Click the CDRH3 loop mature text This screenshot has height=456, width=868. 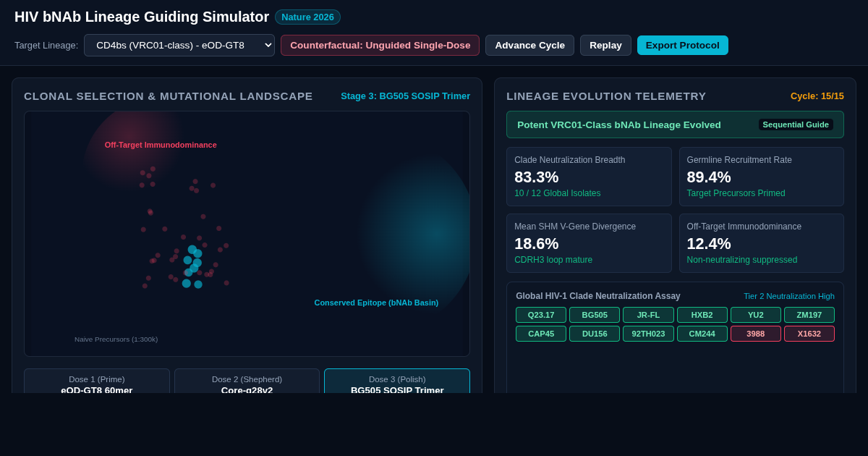click(553, 260)
